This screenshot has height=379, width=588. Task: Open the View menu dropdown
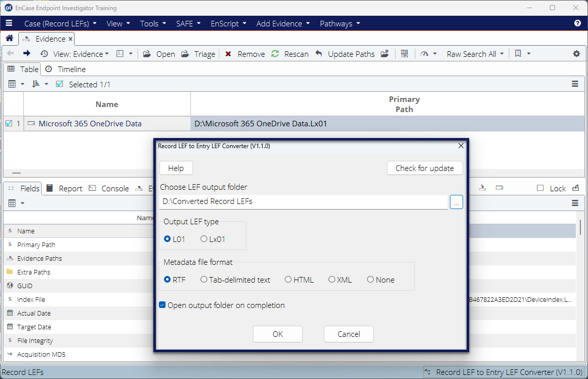point(118,23)
